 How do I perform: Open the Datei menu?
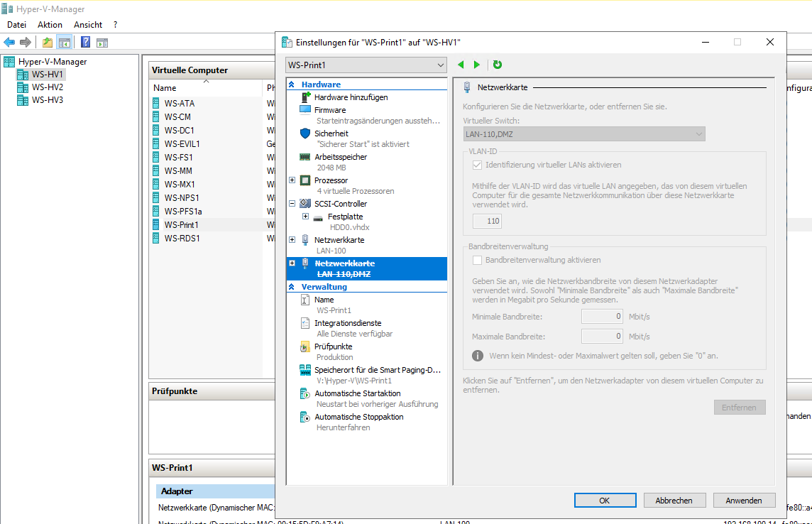16,25
